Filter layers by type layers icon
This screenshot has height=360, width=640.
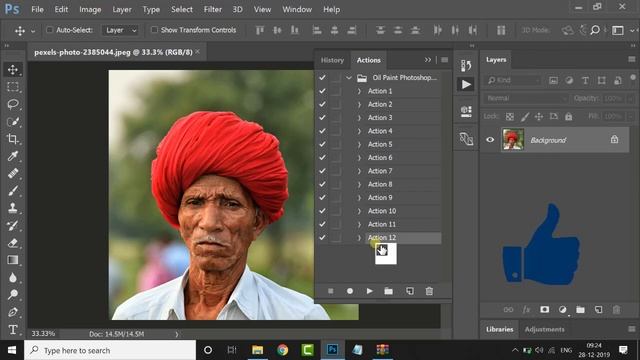click(x=585, y=80)
